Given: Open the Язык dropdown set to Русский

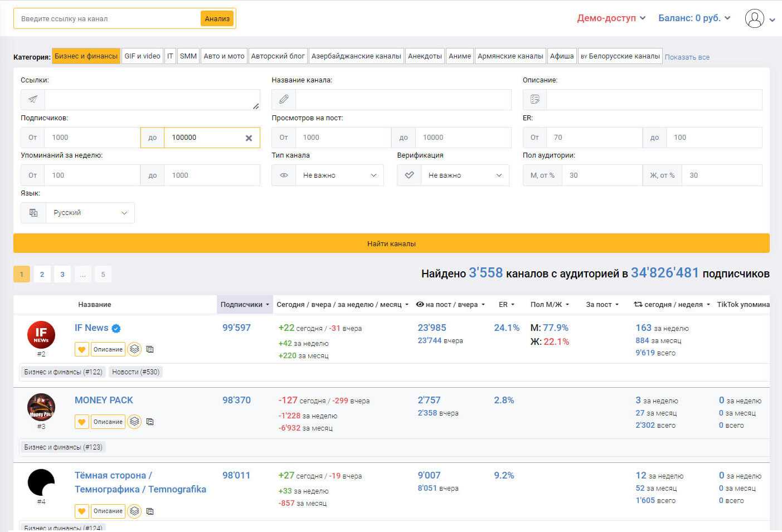Looking at the screenshot, I should 78,213.
